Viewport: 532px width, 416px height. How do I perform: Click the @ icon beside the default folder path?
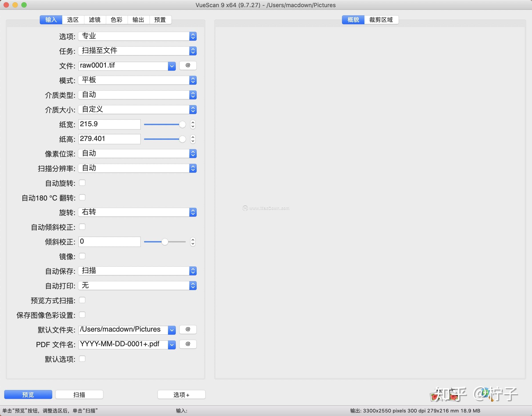pos(188,329)
